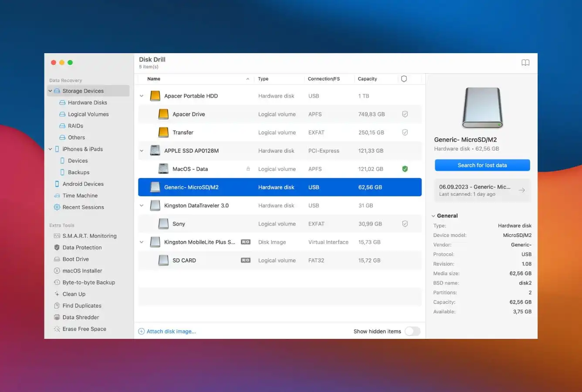Open the Erase Free Space tool
Viewport: 582px width, 392px height.
tap(80, 329)
